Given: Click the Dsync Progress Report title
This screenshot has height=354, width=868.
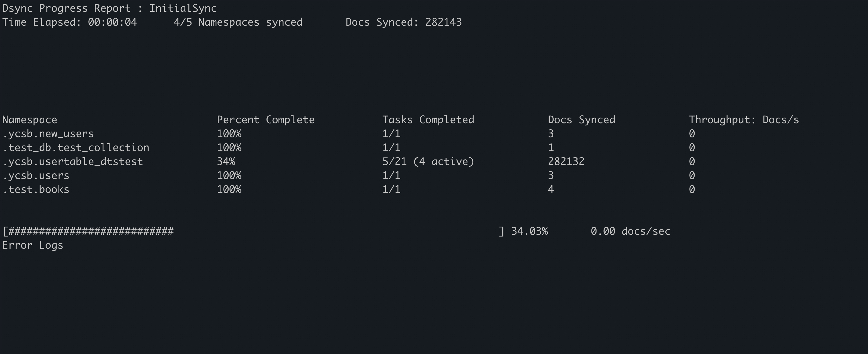Looking at the screenshot, I should pyautogui.click(x=109, y=8).
